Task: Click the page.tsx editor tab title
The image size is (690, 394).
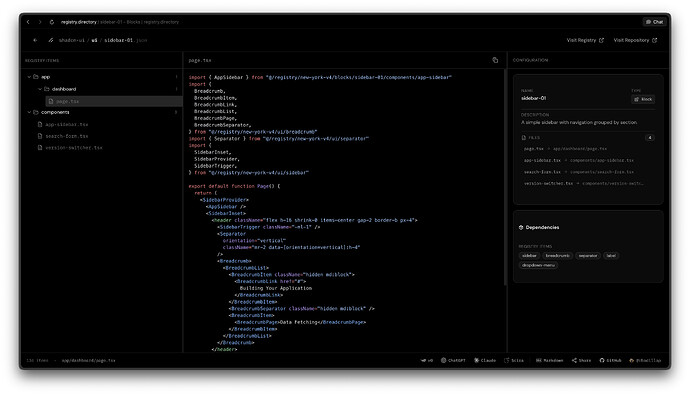Action: click(200, 60)
